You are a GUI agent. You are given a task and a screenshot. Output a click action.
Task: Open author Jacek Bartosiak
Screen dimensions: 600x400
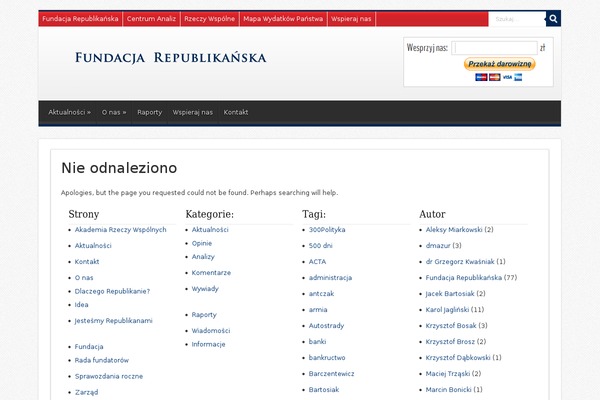pos(450,294)
